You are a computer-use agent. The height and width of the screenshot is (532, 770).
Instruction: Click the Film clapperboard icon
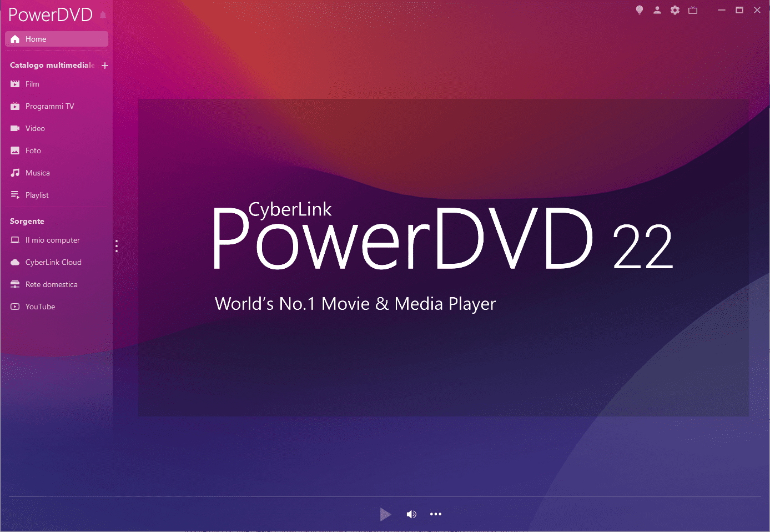coord(15,84)
